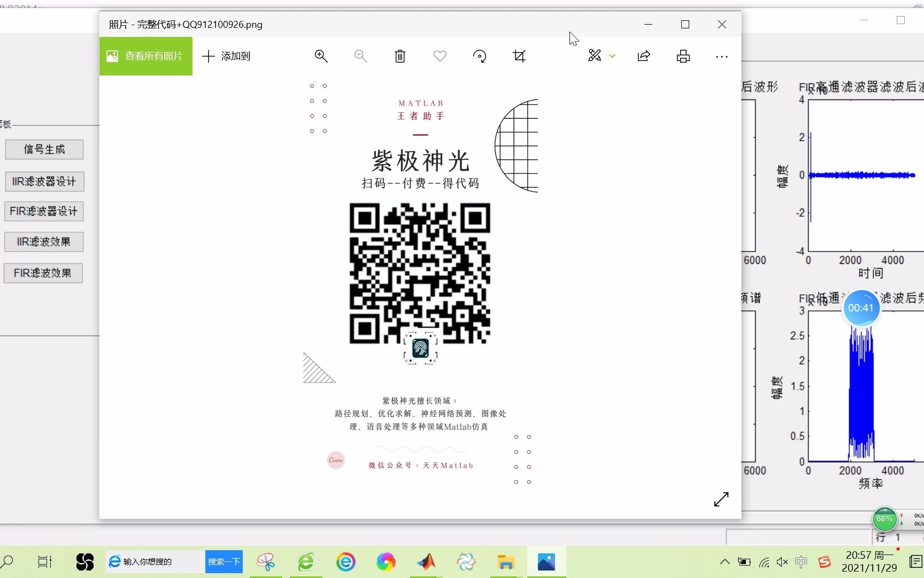The image size is (924, 578).
Task: Show hidden system tray icons chevron
Action: [725, 562]
